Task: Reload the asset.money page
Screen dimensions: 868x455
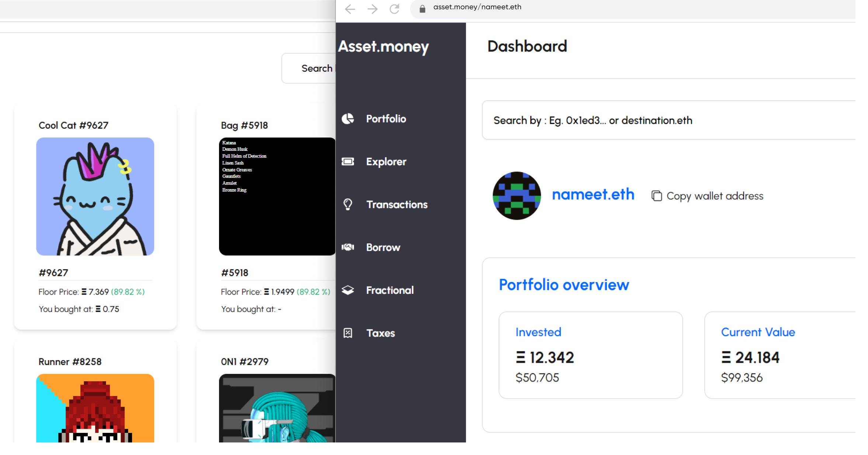Action: [x=395, y=8]
